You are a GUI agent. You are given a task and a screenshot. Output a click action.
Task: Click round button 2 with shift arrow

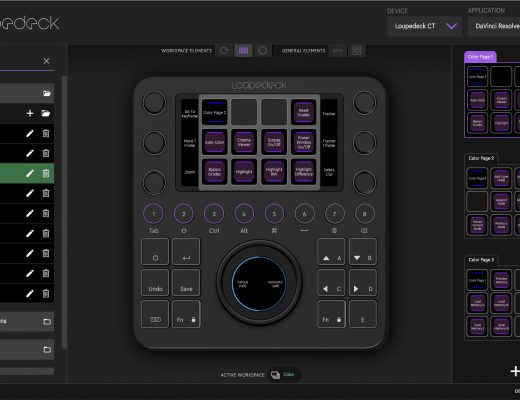click(x=184, y=214)
